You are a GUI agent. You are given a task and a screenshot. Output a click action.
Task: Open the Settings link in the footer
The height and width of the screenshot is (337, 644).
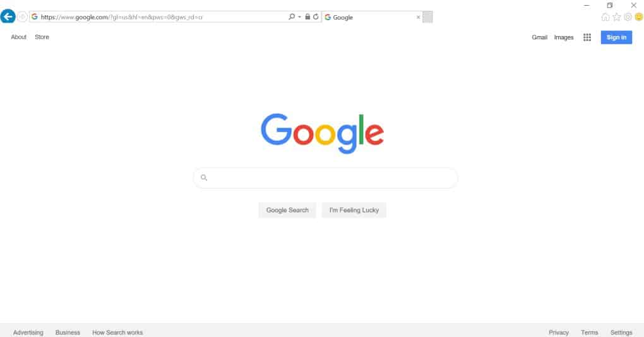click(x=621, y=333)
